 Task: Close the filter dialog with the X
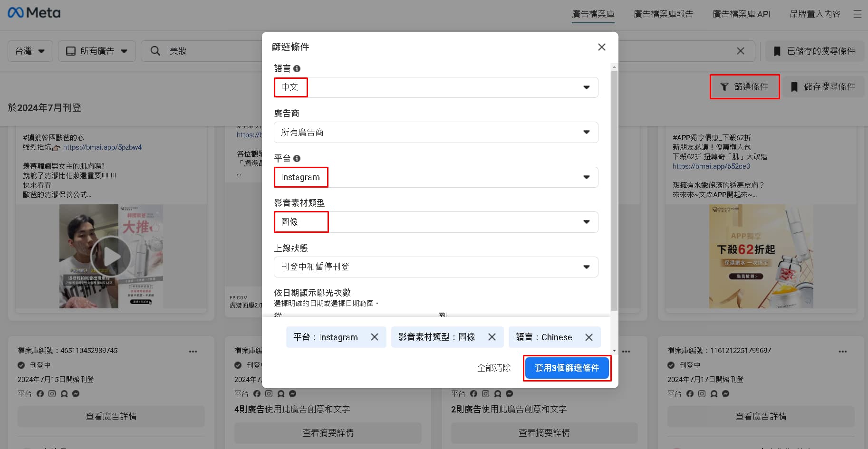(602, 47)
